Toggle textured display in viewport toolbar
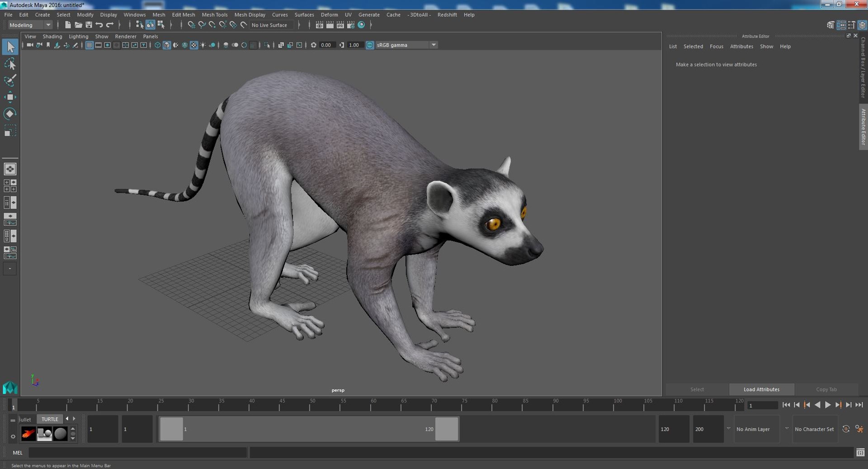The width and height of the screenshot is (868, 469). (x=194, y=45)
